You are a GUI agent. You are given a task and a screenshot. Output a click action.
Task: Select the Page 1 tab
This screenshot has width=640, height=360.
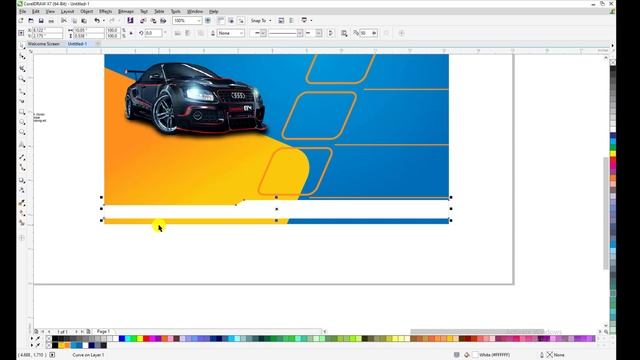click(103, 331)
